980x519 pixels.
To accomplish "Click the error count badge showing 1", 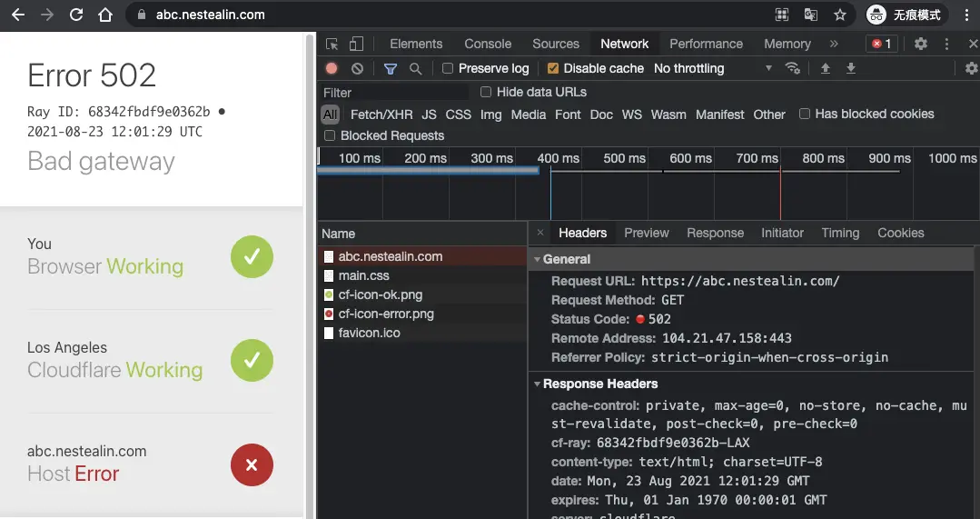I will point(882,44).
